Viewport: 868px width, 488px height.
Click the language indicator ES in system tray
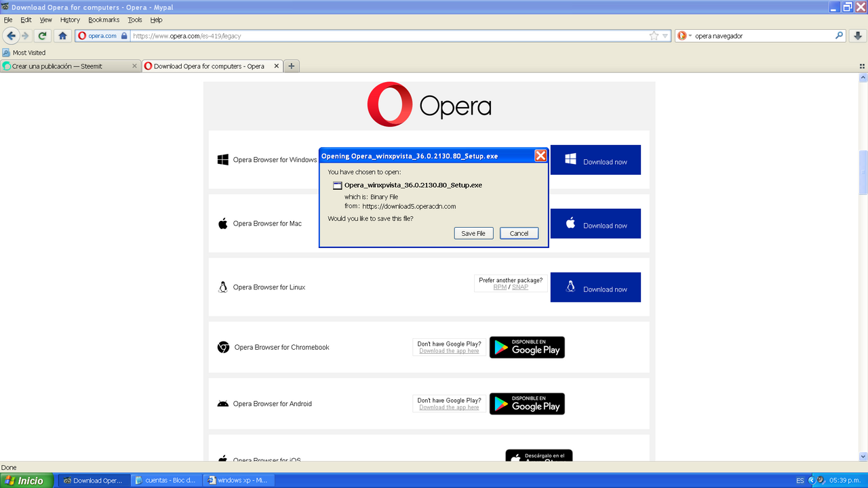[x=800, y=481]
